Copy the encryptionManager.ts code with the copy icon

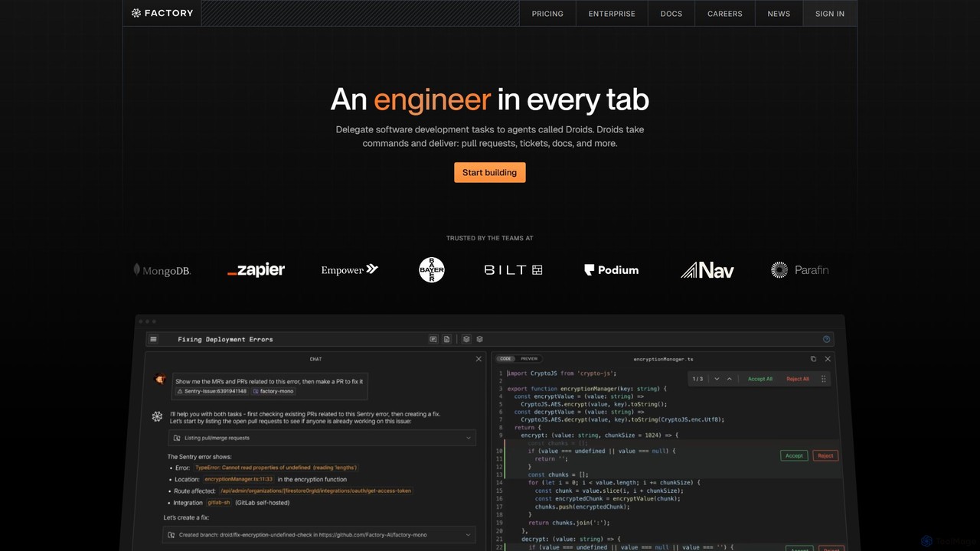[x=813, y=359]
